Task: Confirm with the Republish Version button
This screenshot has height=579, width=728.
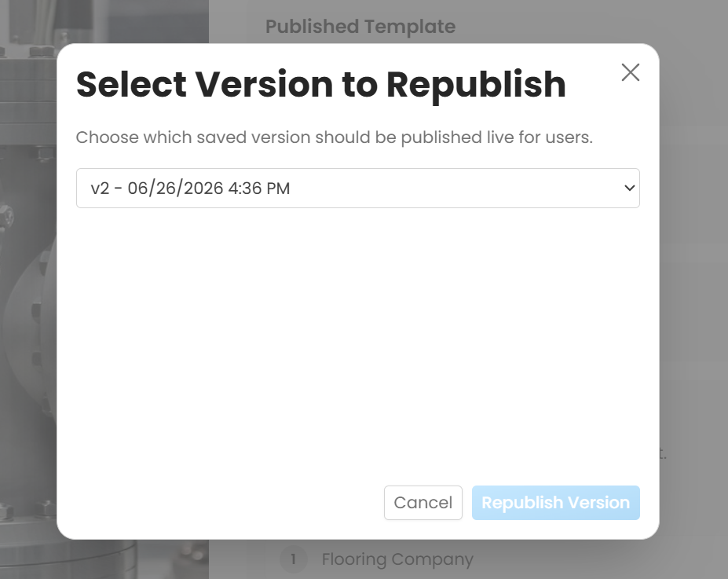Action: point(556,503)
